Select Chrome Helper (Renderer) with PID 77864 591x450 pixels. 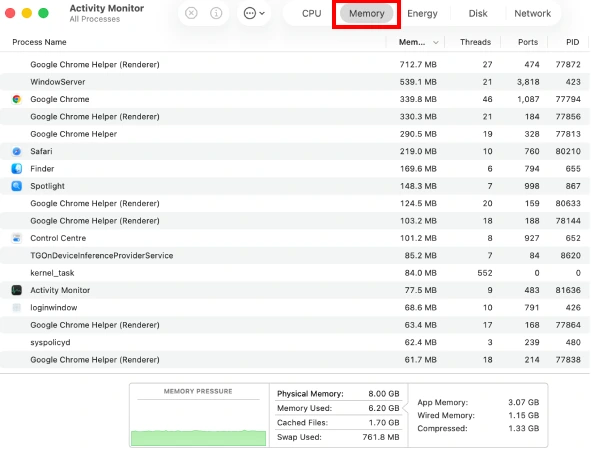[x=295, y=324]
